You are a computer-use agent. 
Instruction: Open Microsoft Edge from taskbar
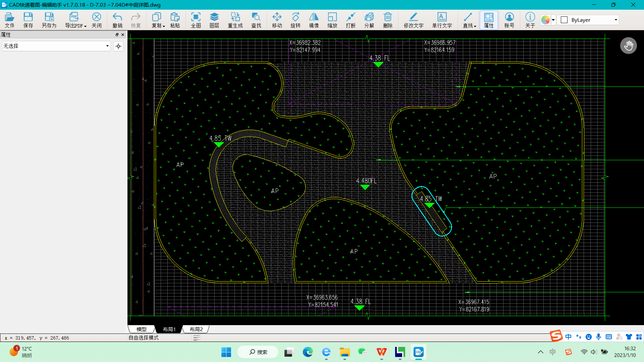(308, 352)
